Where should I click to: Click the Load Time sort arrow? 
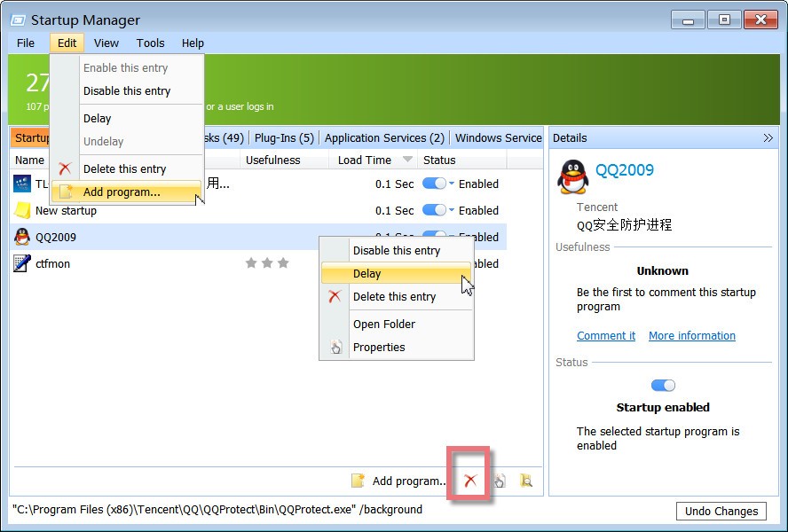pos(407,160)
